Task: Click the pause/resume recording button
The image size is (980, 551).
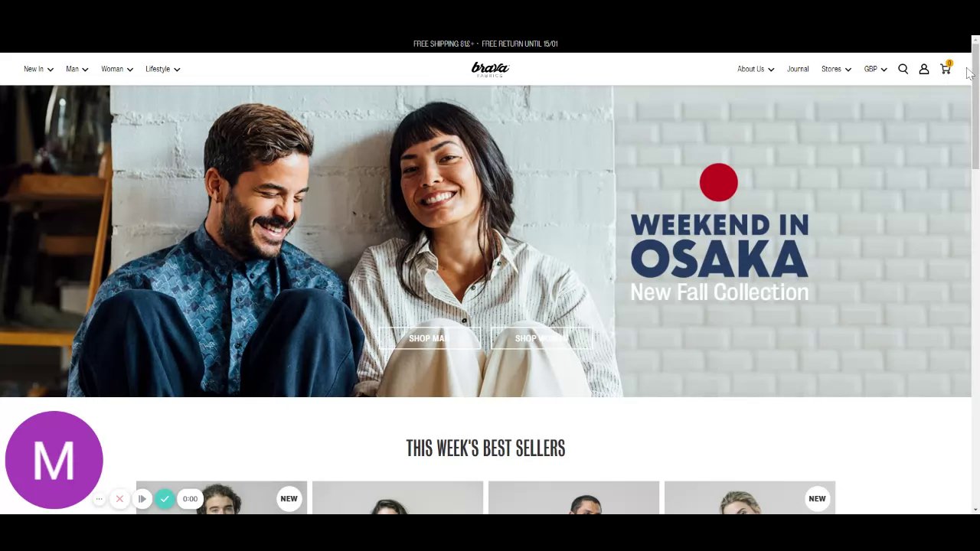Action: point(142,499)
